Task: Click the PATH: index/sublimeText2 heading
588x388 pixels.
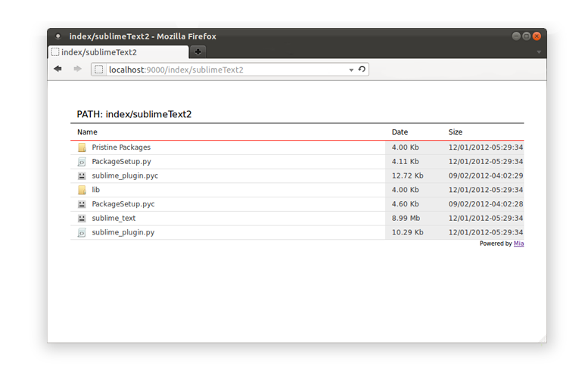Action: (134, 114)
